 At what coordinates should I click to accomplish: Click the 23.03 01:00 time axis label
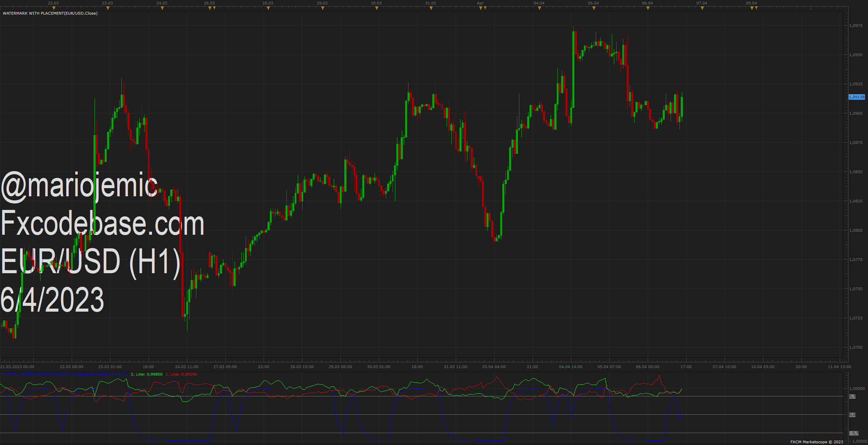[110, 367]
